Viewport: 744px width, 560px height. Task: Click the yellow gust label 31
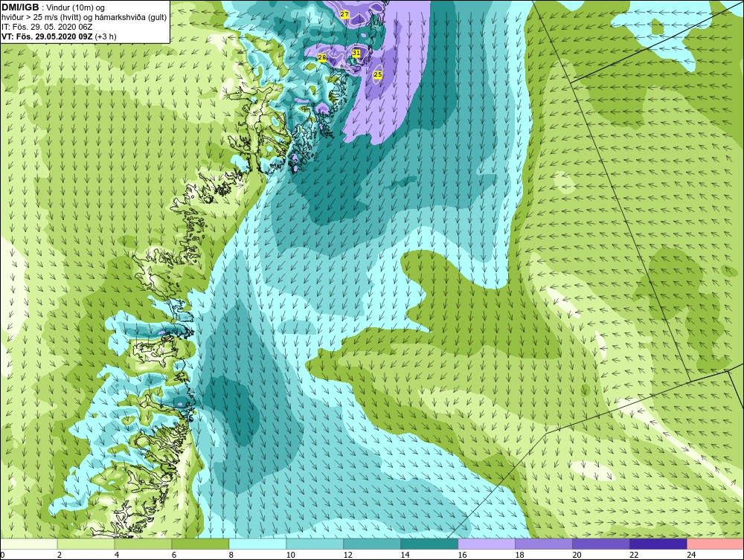tap(356, 53)
